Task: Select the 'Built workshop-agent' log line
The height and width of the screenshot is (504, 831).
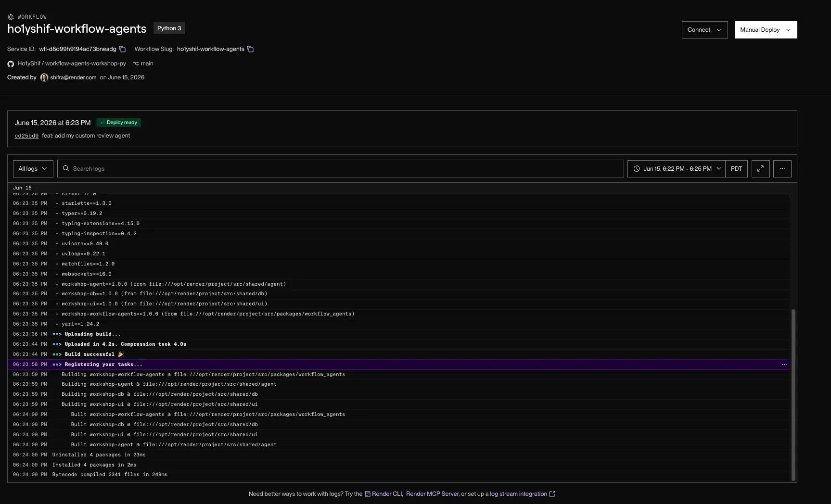Action: [398, 445]
